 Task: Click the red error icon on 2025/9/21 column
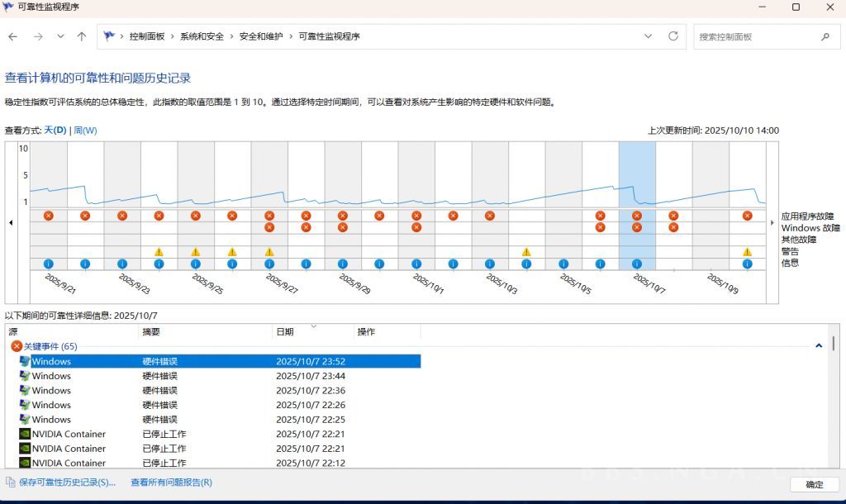49,216
